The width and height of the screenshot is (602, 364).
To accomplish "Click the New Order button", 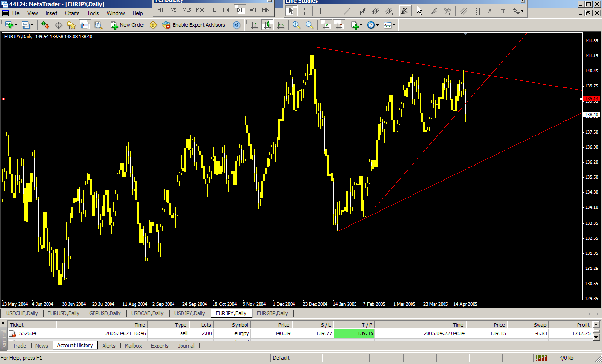I will [x=127, y=25].
